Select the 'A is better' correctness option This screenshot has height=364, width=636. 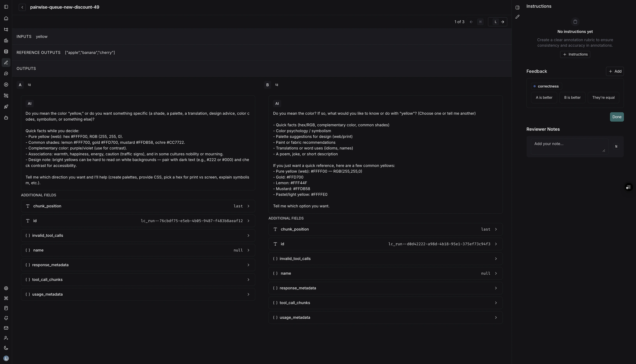544,97
